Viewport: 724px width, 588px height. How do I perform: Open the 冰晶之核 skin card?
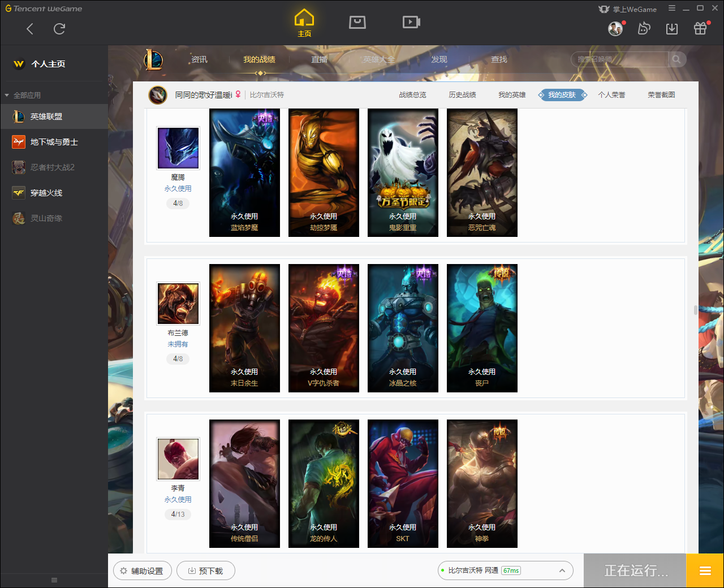click(x=403, y=328)
